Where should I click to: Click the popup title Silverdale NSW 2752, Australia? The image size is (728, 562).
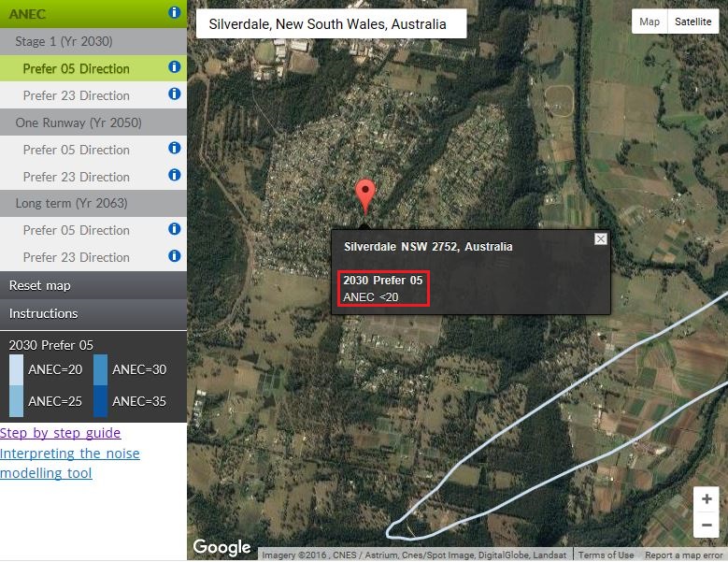[428, 247]
